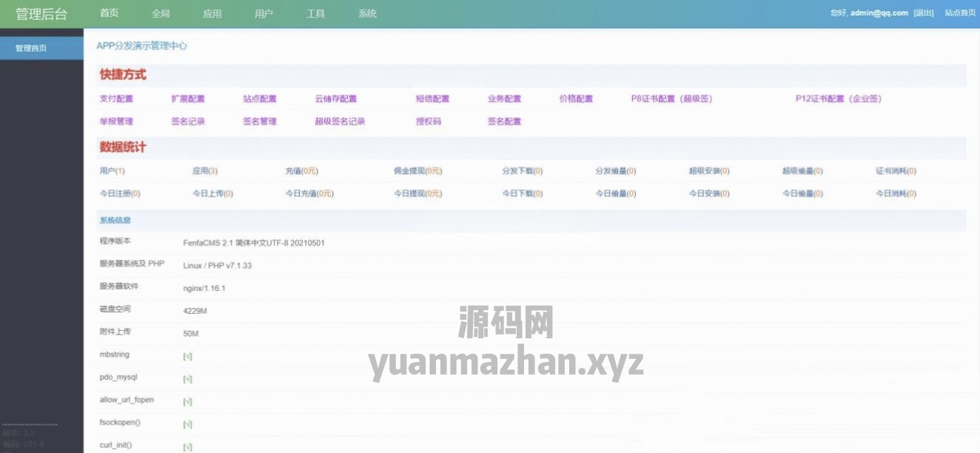980x453 pixels.
Task: Select the 工具 menu item
Action: coord(316,13)
